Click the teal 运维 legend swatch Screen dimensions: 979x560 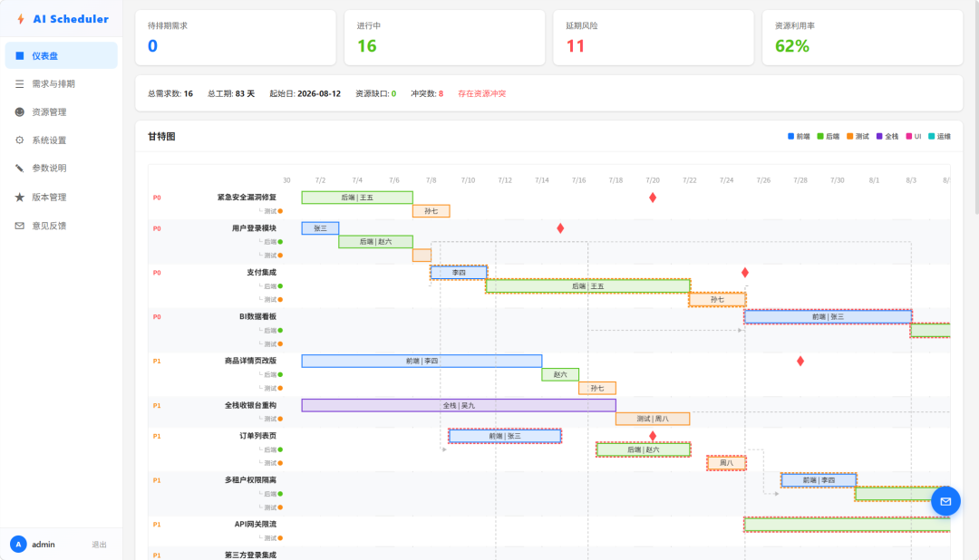[932, 136]
